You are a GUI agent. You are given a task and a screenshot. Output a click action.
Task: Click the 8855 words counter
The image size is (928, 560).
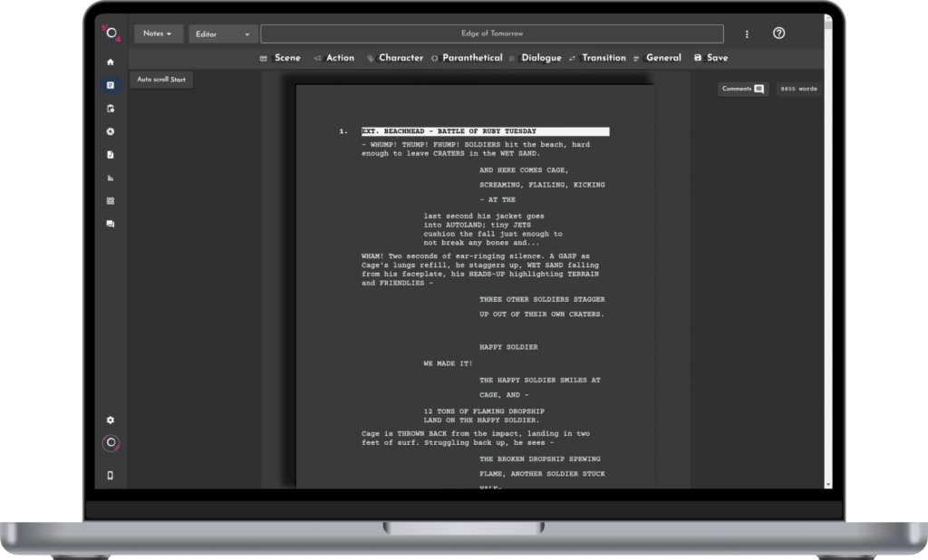click(798, 89)
